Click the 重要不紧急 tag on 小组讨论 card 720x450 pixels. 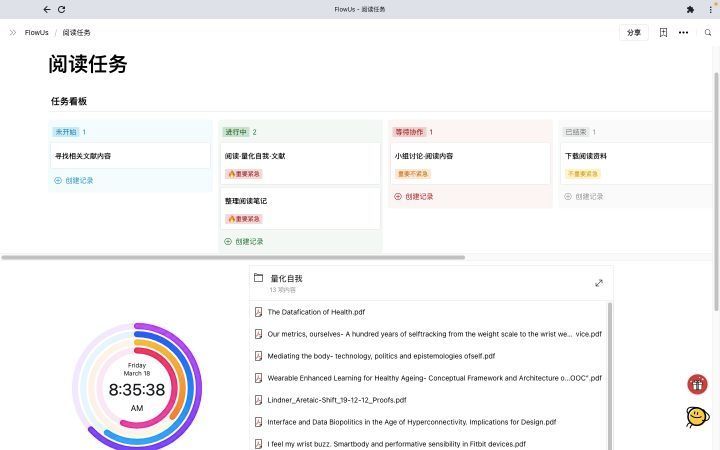pyautogui.click(x=413, y=174)
